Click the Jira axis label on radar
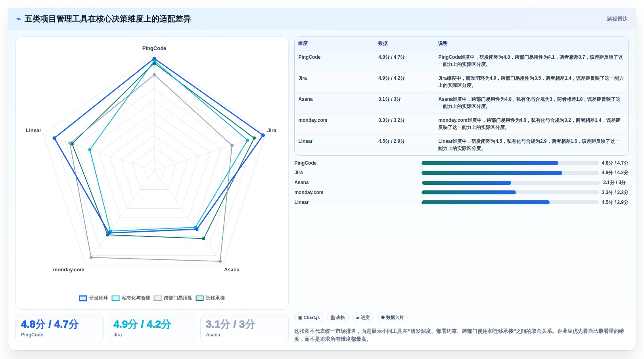The image size is (644, 359). click(x=272, y=131)
